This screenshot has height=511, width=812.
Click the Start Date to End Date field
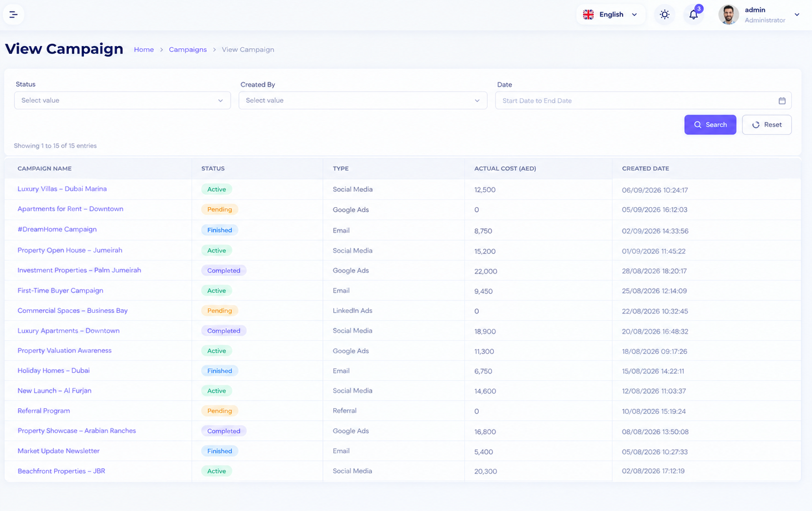tap(643, 101)
